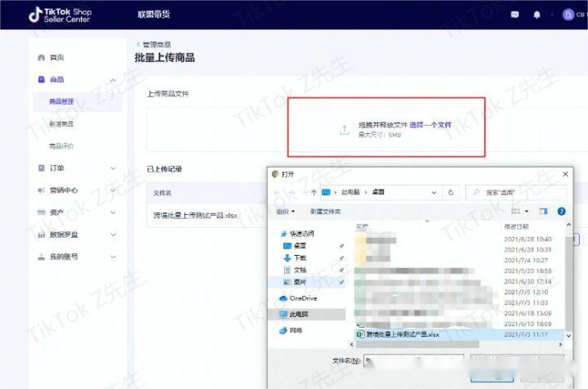Click the change view layout icon
The width and height of the screenshot is (588, 389).
[516, 212]
